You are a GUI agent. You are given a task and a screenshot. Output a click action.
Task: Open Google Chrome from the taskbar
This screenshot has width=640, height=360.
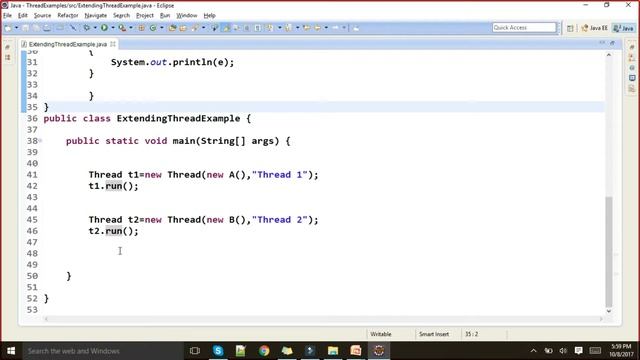pyautogui.click(x=264, y=351)
